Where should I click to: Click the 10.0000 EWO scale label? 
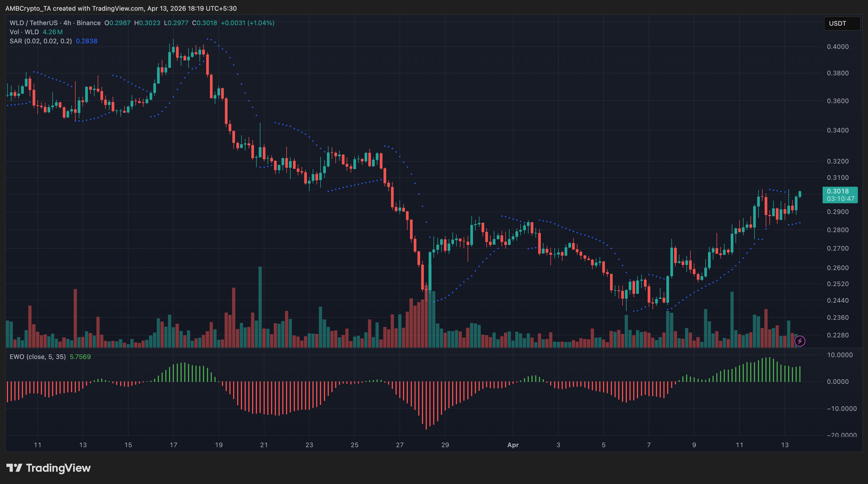point(839,355)
